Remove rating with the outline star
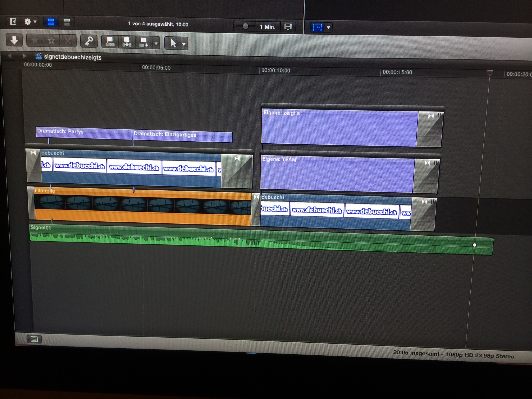This screenshot has width=532, height=399. [x=51, y=41]
